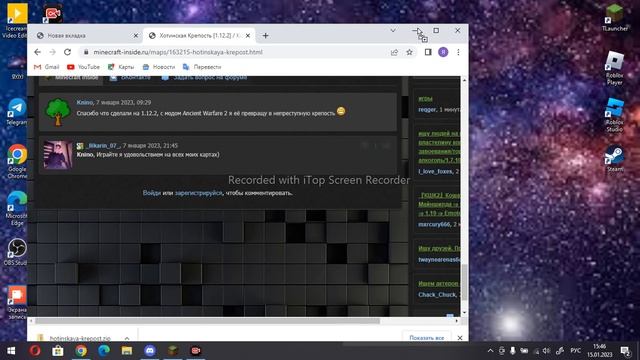Open Chrome's three-dot menu
Screen dimensions: 640x360
(x=458, y=52)
